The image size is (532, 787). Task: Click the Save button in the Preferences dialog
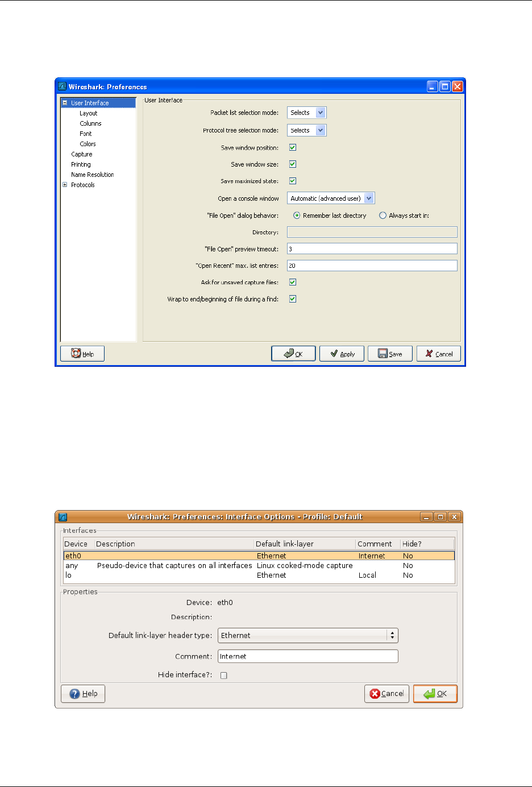click(x=390, y=354)
